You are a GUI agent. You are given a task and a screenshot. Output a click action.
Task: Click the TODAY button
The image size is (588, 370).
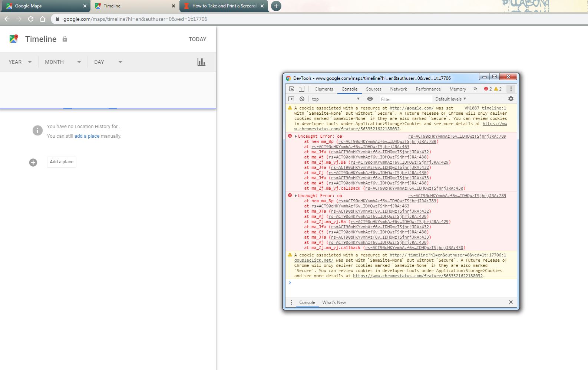pyautogui.click(x=197, y=39)
